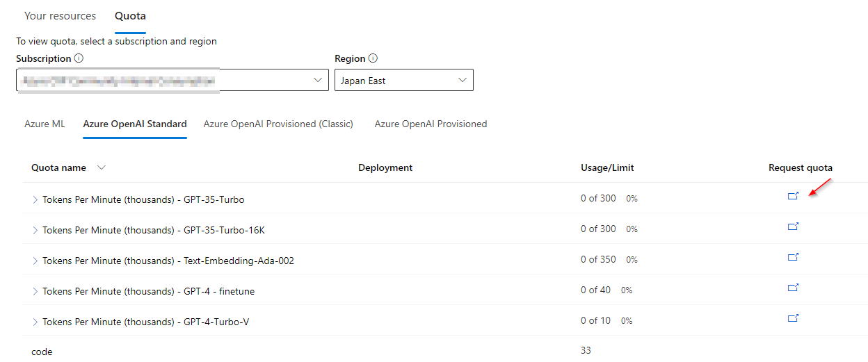Viewport: 868px width, 362px height.
Task: Open request quota for GPT-35-Turbo-16K
Action: coord(793,227)
